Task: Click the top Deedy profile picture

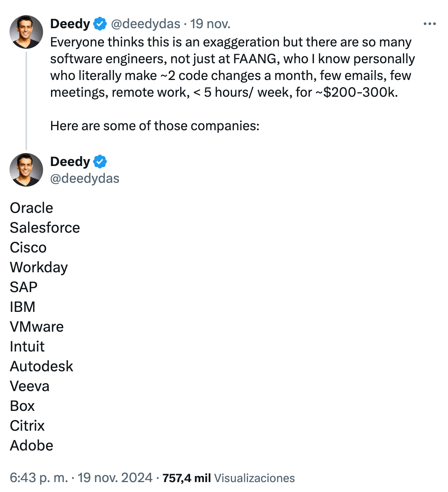Action: [26, 32]
